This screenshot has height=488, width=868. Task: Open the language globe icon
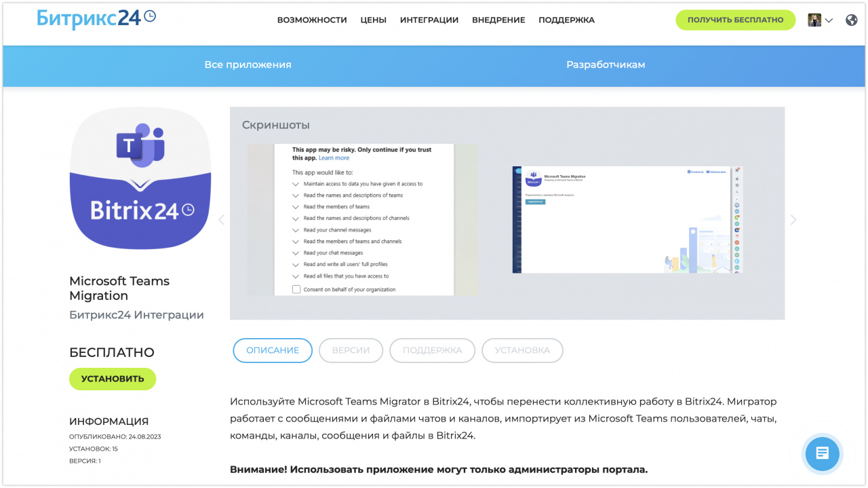[x=852, y=20]
